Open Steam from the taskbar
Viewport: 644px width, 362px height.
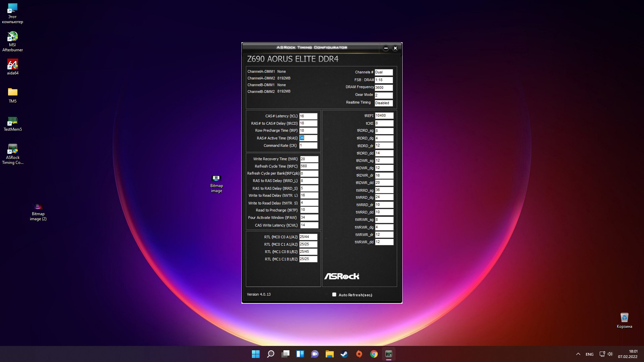coord(344,354)
